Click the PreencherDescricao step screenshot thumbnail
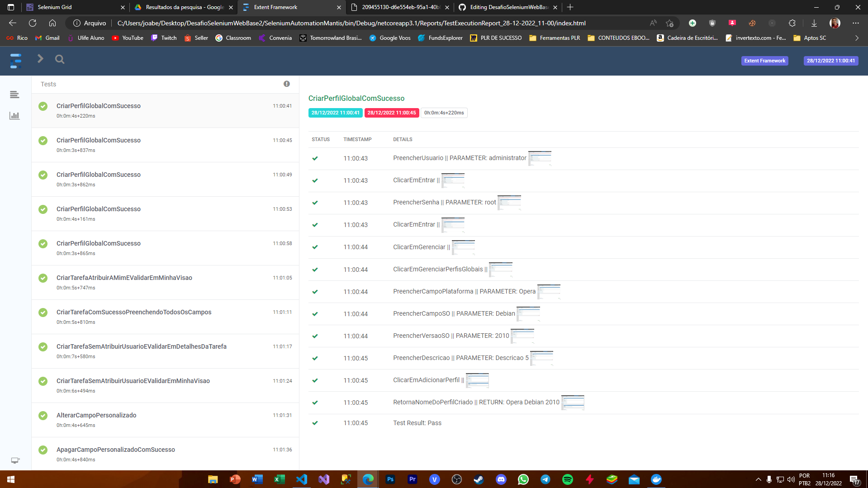This screenshot has width=868, height=488. (543, 357)
